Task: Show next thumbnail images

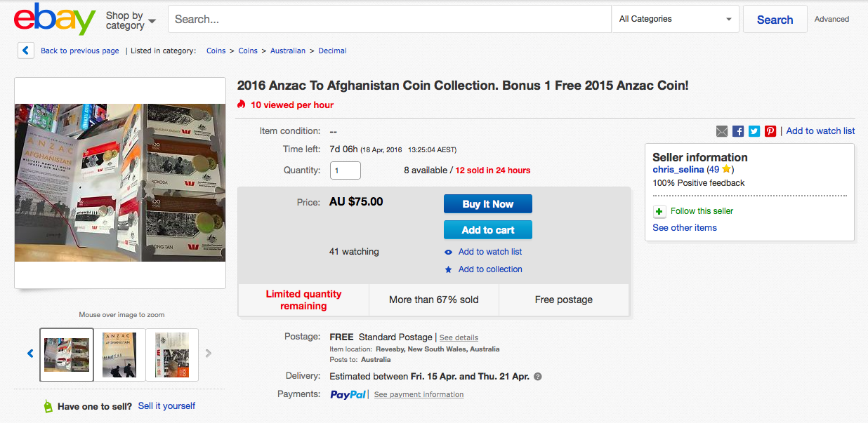Action: click(x=209, y=354)
